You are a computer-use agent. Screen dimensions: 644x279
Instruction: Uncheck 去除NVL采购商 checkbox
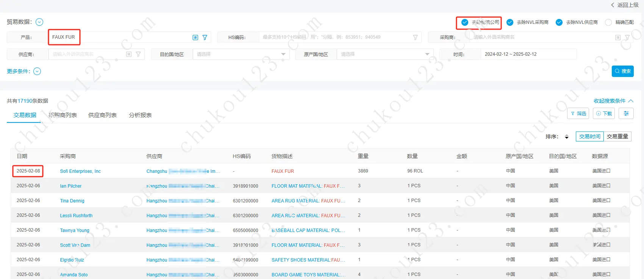tap(510, 22)
